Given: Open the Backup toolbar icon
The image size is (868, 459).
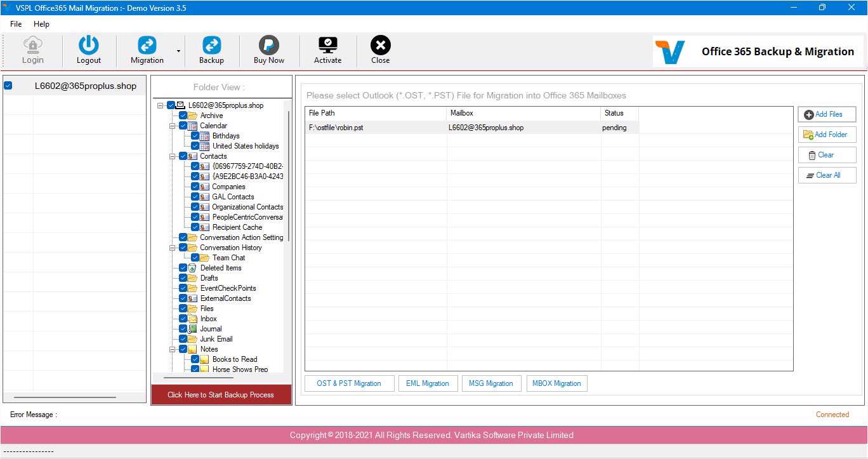Looking at the screenshot, I should [211, 44].
